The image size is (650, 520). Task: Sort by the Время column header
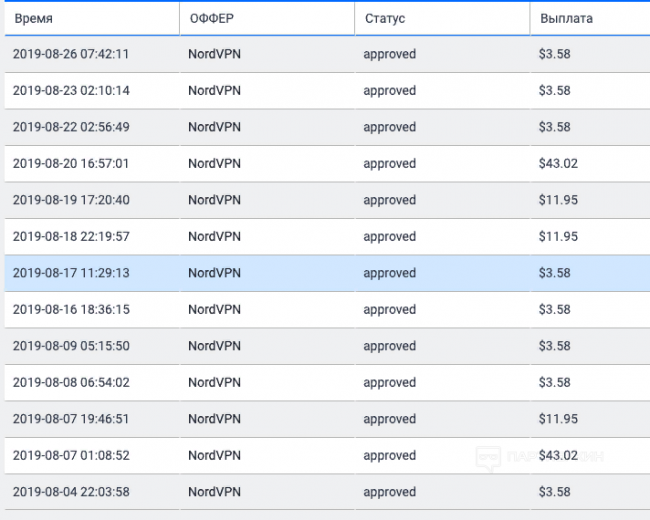point(33,19)
